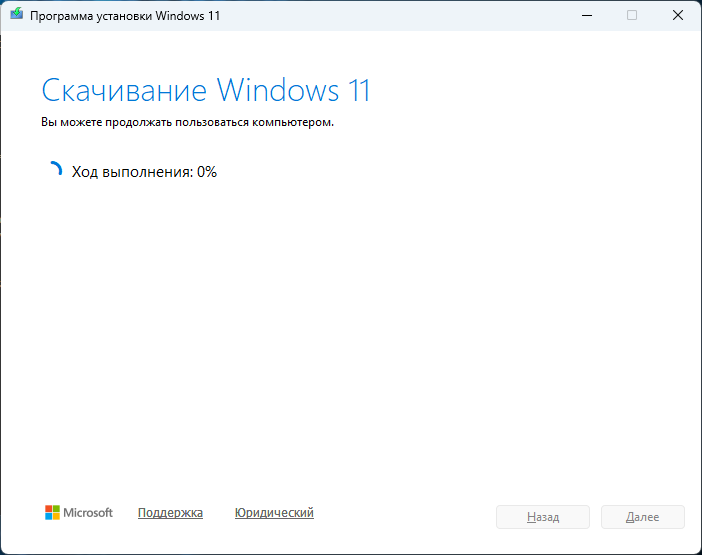Click the 'Скачивание Windows 11' heading
The height and width of the screenshot is (555, 702).
click(x=206, y=90)
